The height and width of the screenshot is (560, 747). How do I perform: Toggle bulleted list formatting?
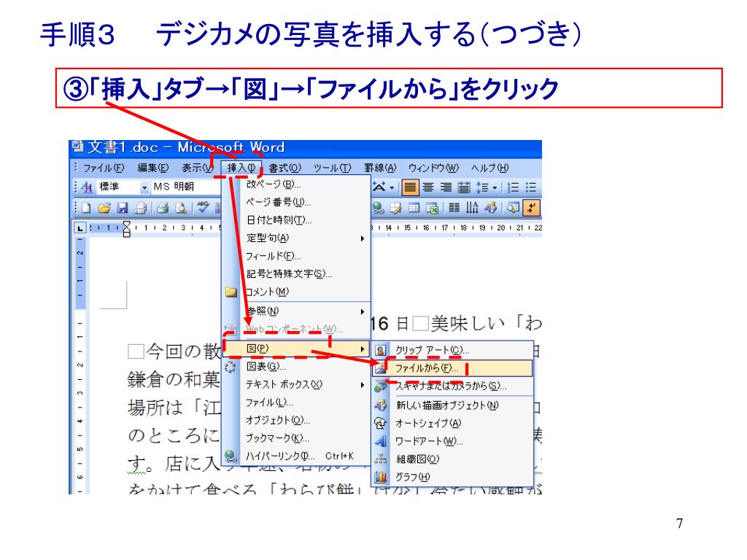point(531,187)
